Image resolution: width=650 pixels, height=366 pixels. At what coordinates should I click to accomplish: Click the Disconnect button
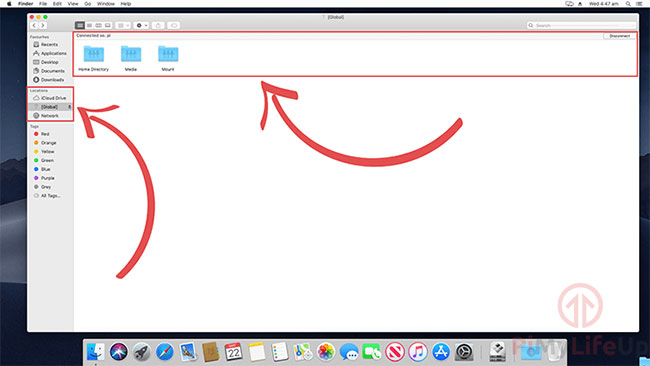click(x=619, y=36)
